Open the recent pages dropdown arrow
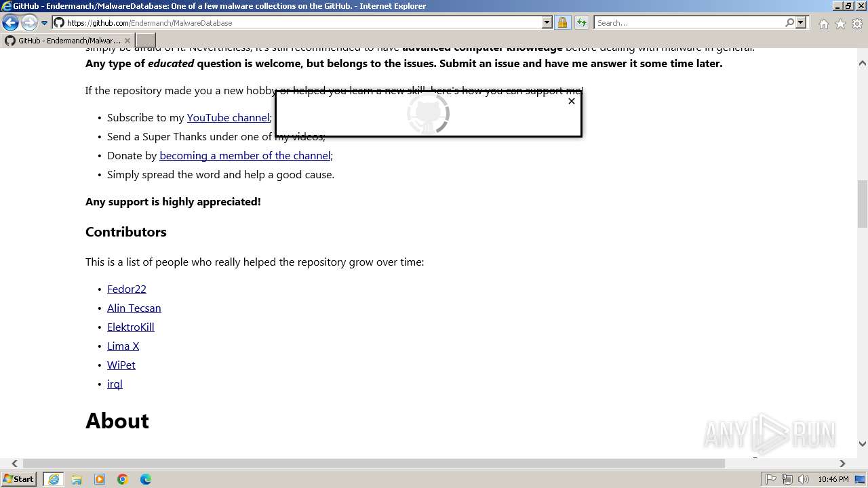The height and width of the screenshot is (488, 868). [x=45, y=23]
